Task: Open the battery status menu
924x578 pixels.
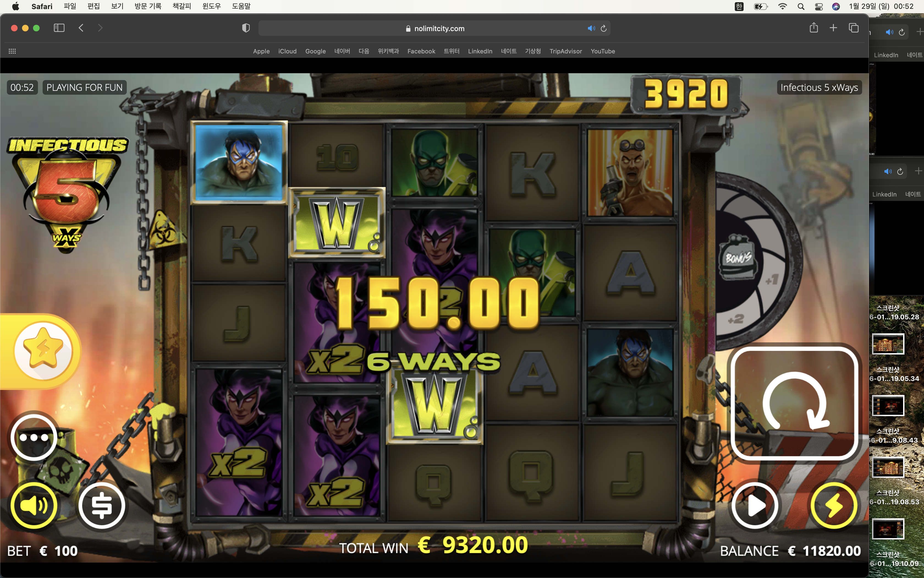Action: (x=761, y=6)
